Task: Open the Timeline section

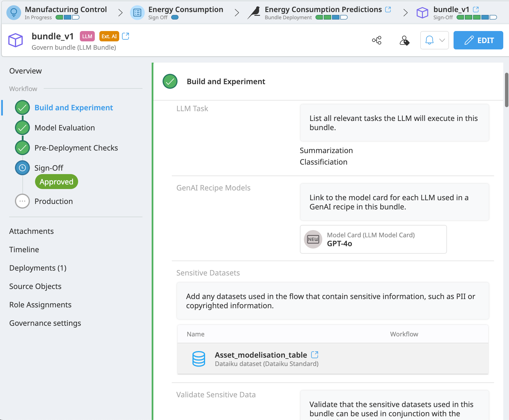Action: click(x=24, y=250)
